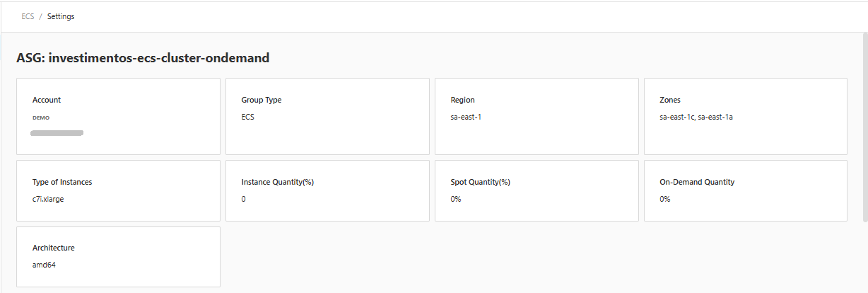The image size is (868, 293).
Task: Select the sa-east-1 region value
Action: click(x=466, y=117)
